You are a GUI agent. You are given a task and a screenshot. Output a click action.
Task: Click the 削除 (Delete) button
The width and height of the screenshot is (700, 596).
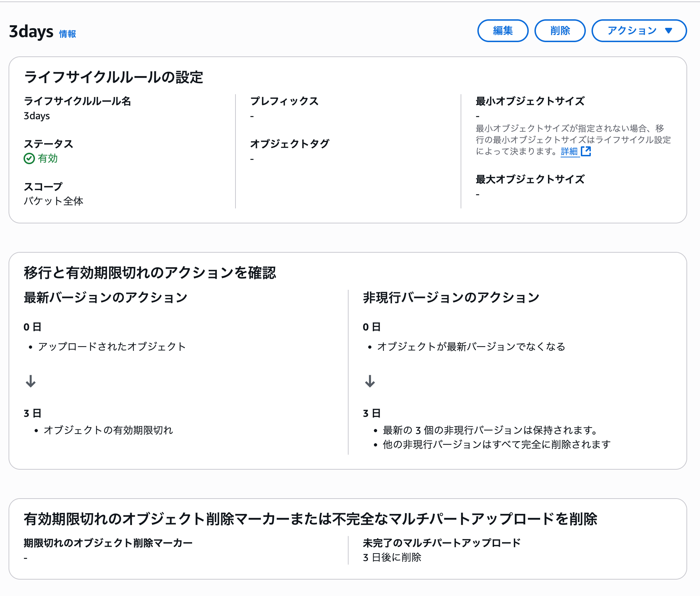559,31
